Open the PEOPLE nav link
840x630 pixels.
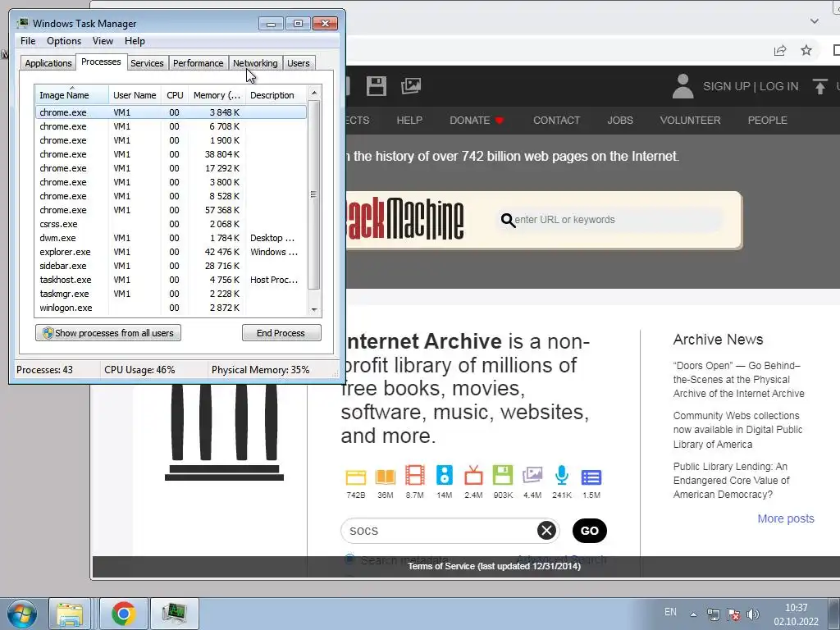click(767, 121)
